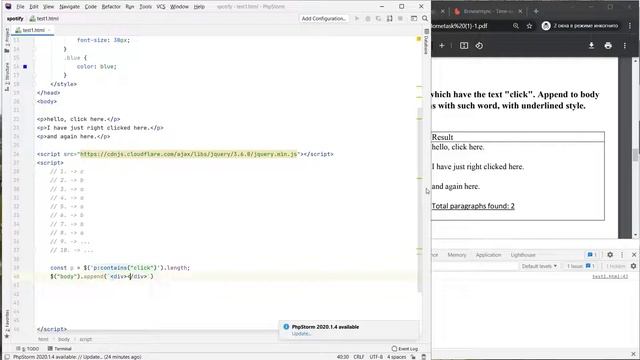This screenshot has width=640, height=360.
Task: Click the test1.html:41 console source link
Action: tap(610, 276)
